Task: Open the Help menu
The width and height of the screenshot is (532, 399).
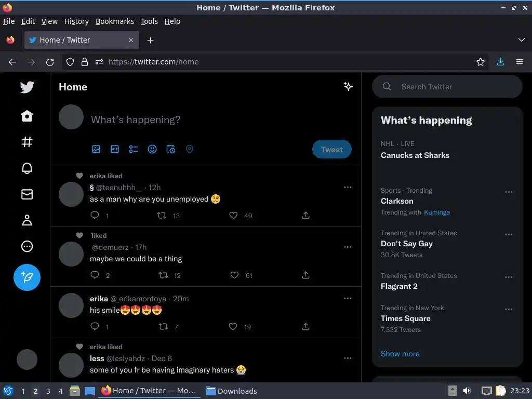Action: pyautogui.click(x=172, y=21)
